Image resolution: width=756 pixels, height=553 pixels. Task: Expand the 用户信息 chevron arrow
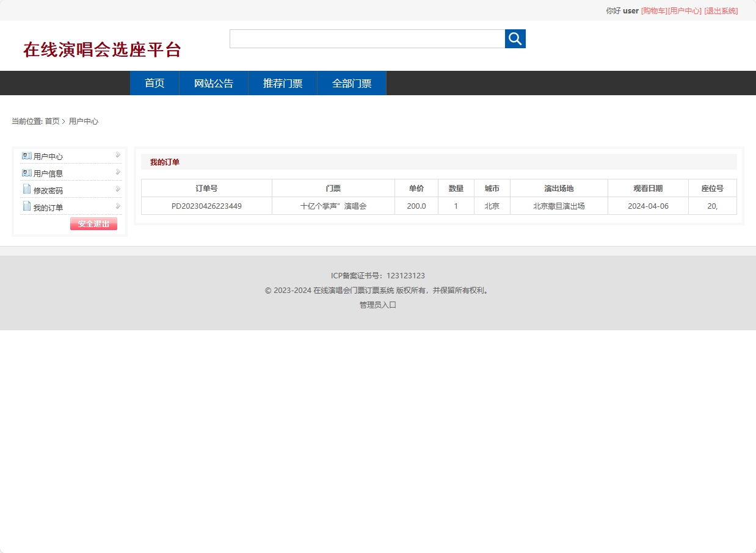[x=117, y=172]
